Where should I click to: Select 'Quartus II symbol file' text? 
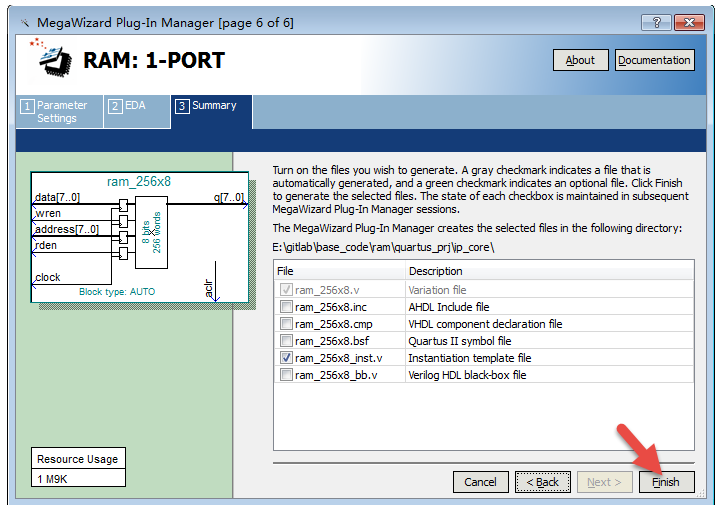(x=460, y=341)
